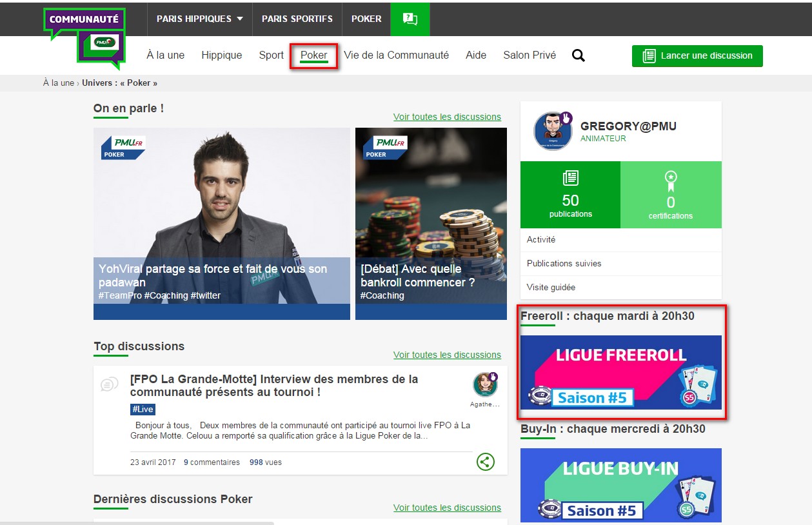Click the certifications ribbon icon

point(671,181)
